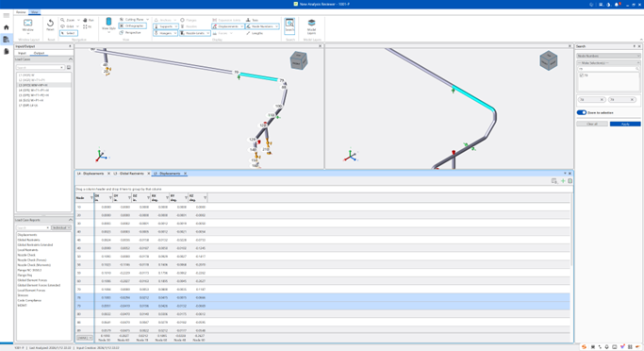Click the green add icon above table

click(x=563, y=181)
